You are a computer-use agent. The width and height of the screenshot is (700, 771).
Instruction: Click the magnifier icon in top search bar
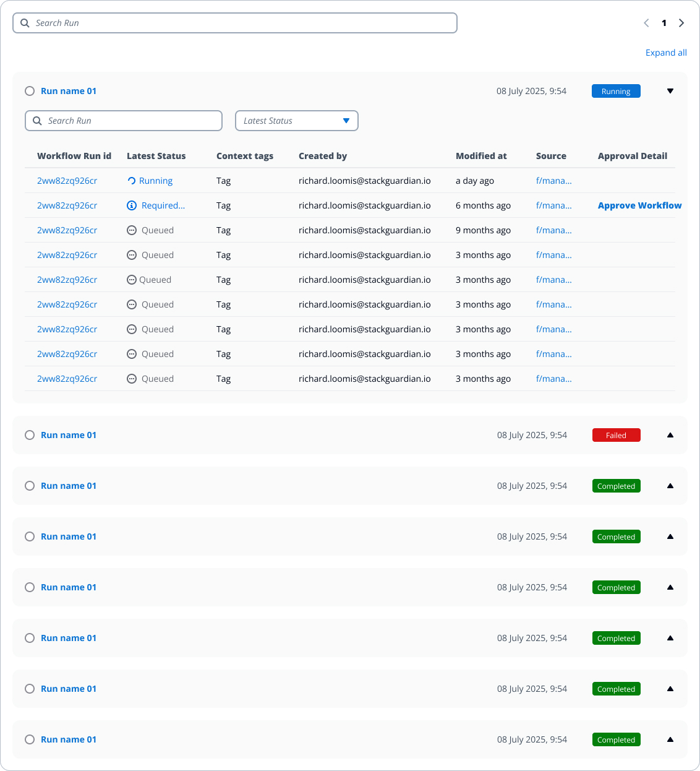(x=25, y=23)
